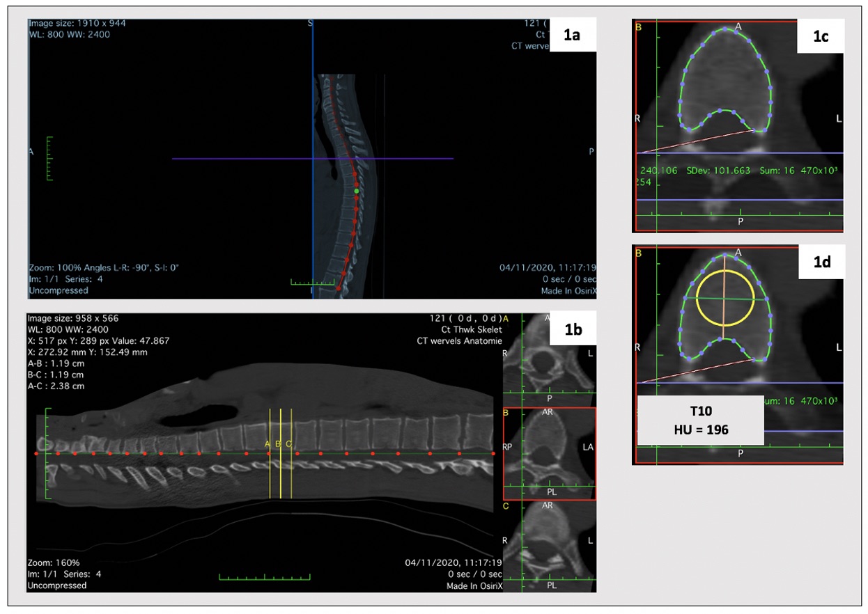Click the Zoom: 160% text in panel 1b

point(54,562)
